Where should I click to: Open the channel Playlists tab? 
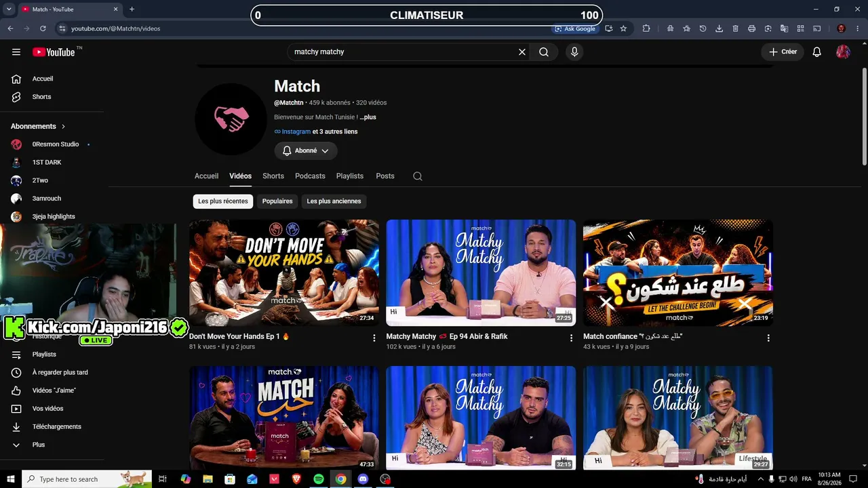point(350,176)
